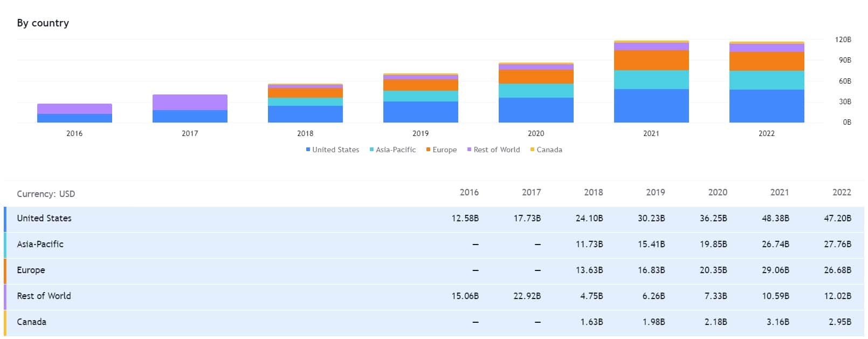868x339 pixels.
Task: Click the 48.38B United States 2021 cell
Action: (775, 218)
